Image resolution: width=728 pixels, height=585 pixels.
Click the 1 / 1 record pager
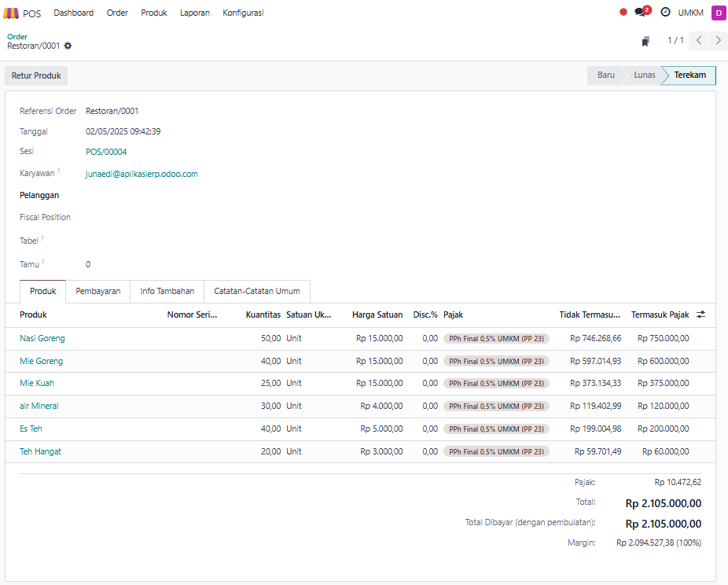pos(675,40)
